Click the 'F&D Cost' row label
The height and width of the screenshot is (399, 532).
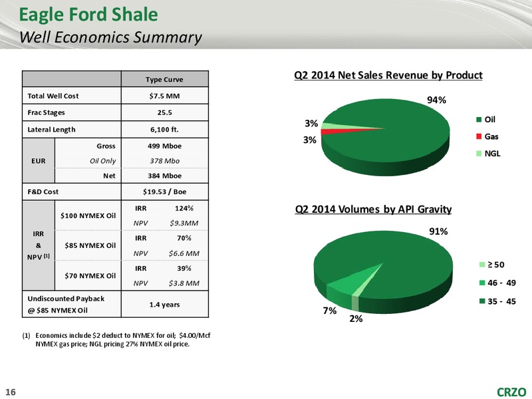click(x=43, y=192)
